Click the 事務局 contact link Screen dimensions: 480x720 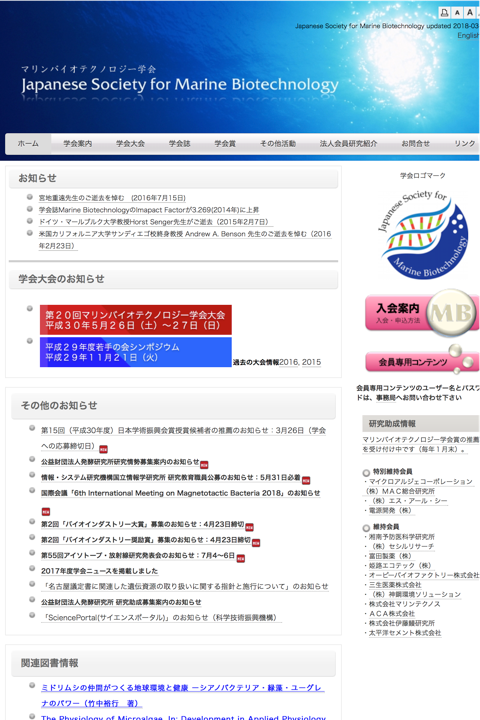[x=386, y=398]
